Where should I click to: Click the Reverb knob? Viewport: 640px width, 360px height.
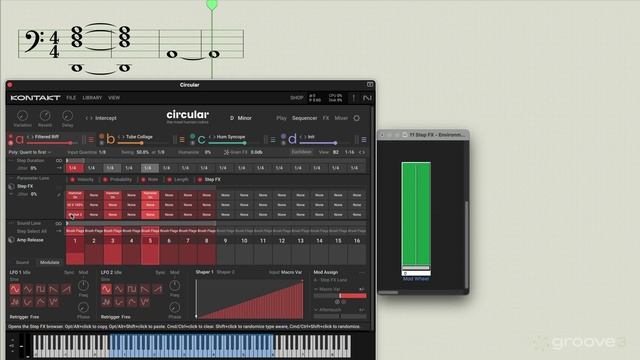45,116
